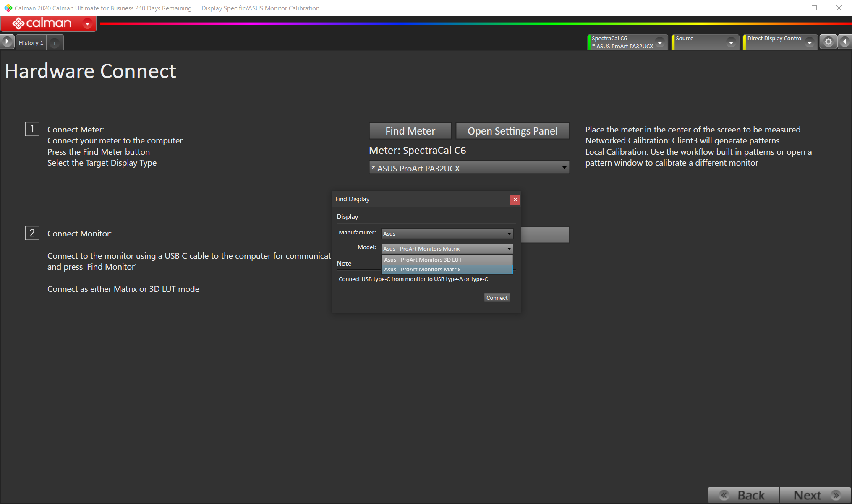
Task: Minimize the Calman window
Action: point(789,8)
